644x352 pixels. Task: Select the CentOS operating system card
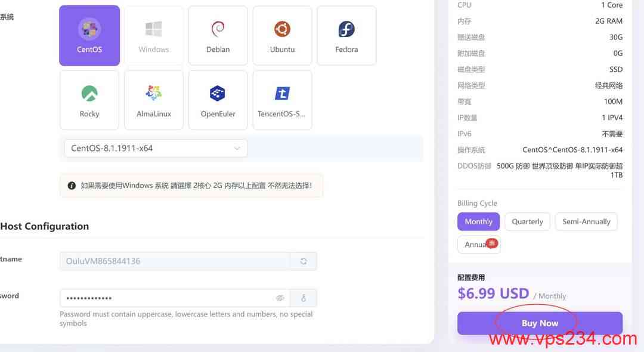[x=89, y=35]
